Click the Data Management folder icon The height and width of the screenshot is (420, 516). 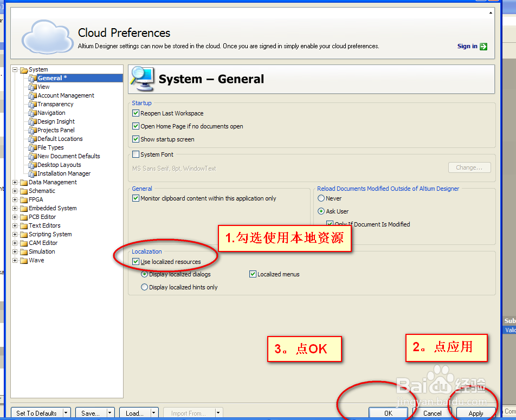click(x=24, y=182)
